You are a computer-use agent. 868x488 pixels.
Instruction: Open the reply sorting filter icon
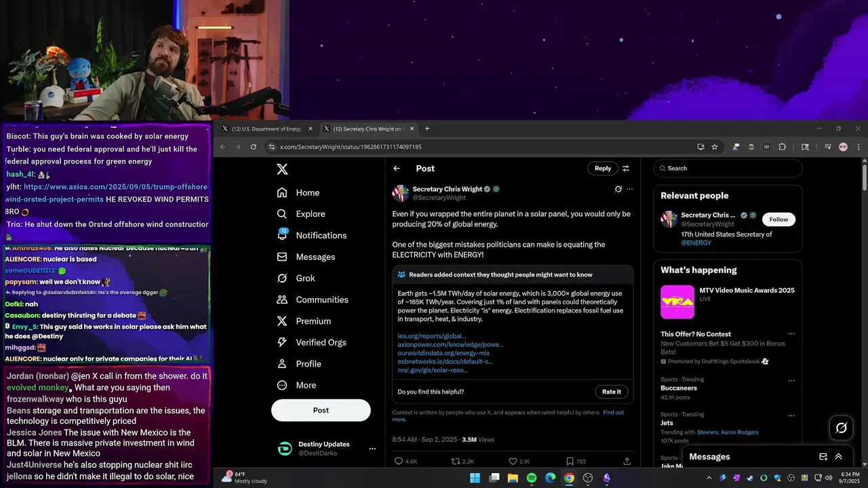pos(626,169)
